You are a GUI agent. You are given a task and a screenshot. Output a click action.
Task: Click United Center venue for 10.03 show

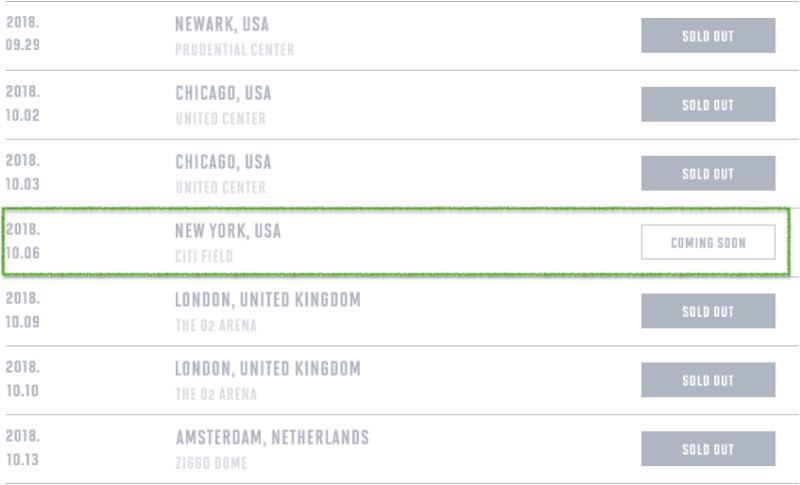coord(221,187)
